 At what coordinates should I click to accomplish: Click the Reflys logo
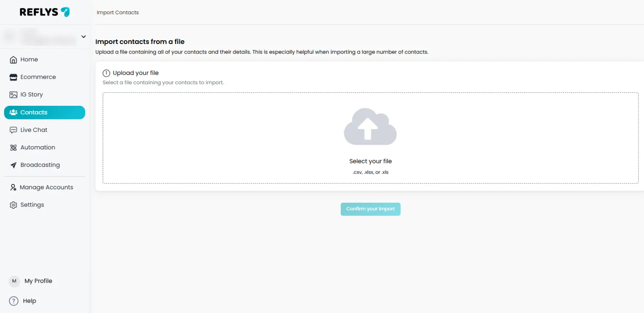click(x=44, y=12)
